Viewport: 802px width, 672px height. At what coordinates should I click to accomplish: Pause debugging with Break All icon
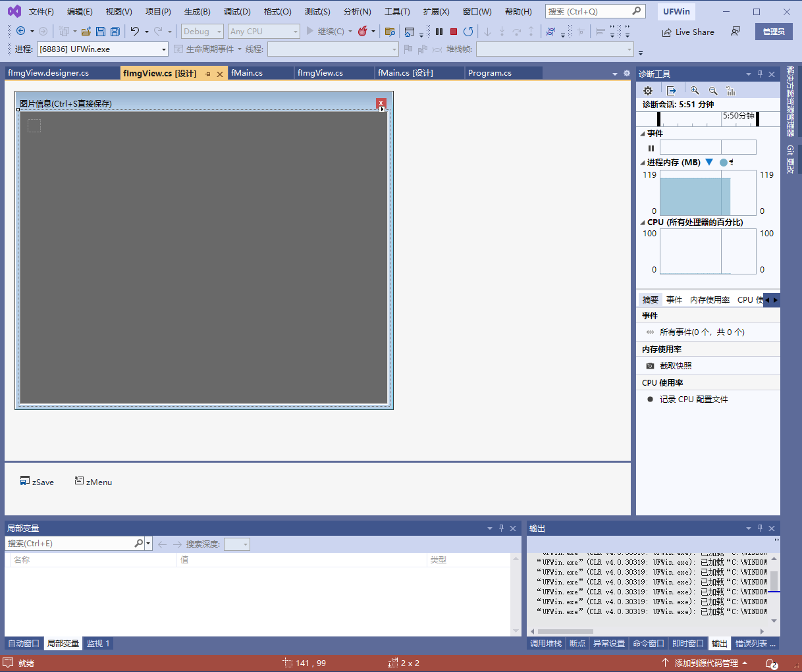click(x=439, y=31)
